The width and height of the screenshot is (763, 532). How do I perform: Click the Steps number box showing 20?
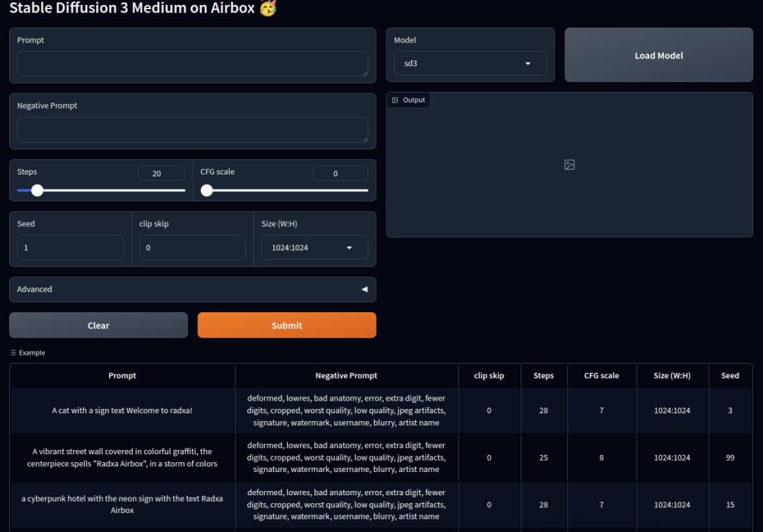click(162, 173)
